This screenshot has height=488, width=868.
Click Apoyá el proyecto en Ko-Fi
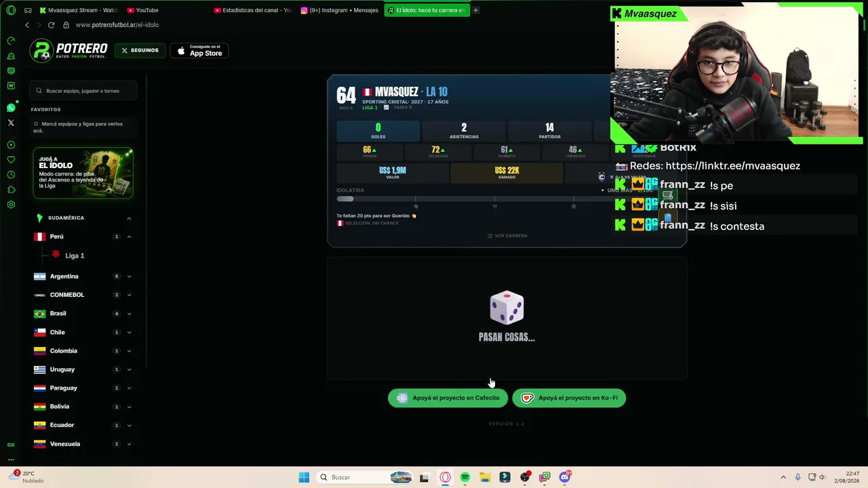tap(569, 398)
